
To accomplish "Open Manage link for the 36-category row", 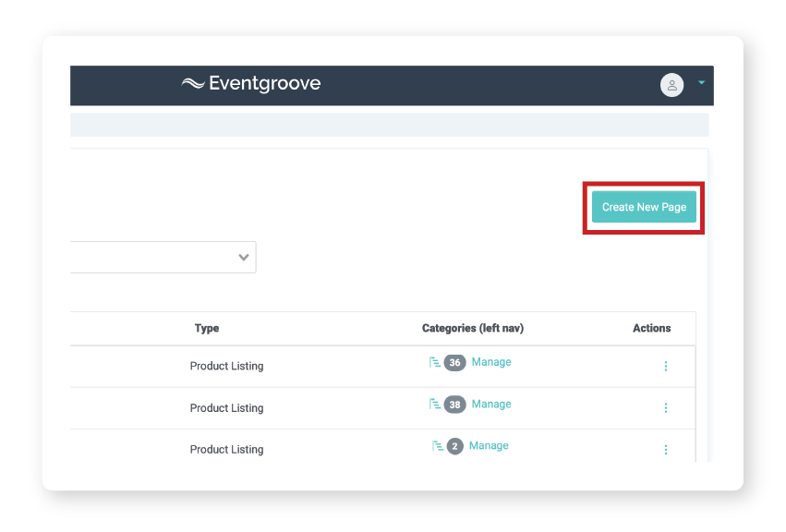I will pyautogui.click(x=491, y=363).
